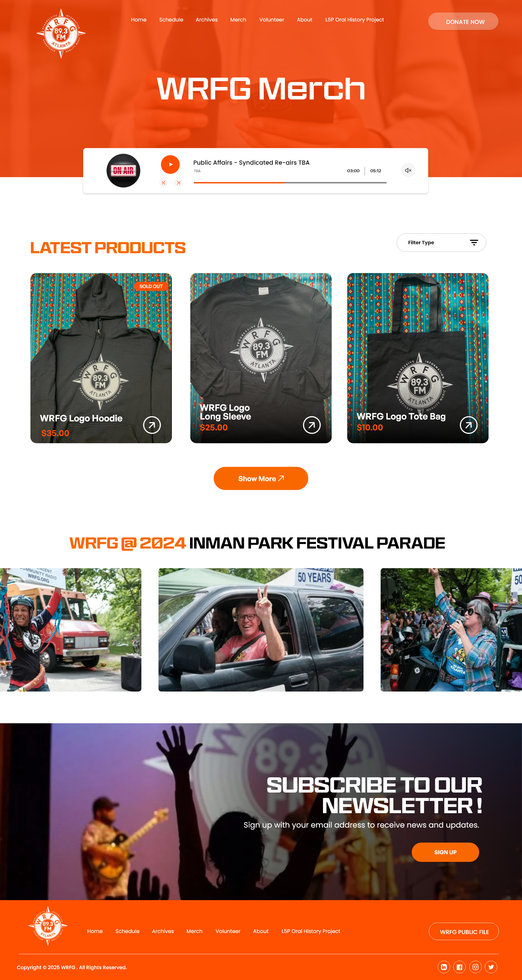This screenshot has width=522, height=980.
Task: Skip to previous track in the player
Action: coord(164,183)
